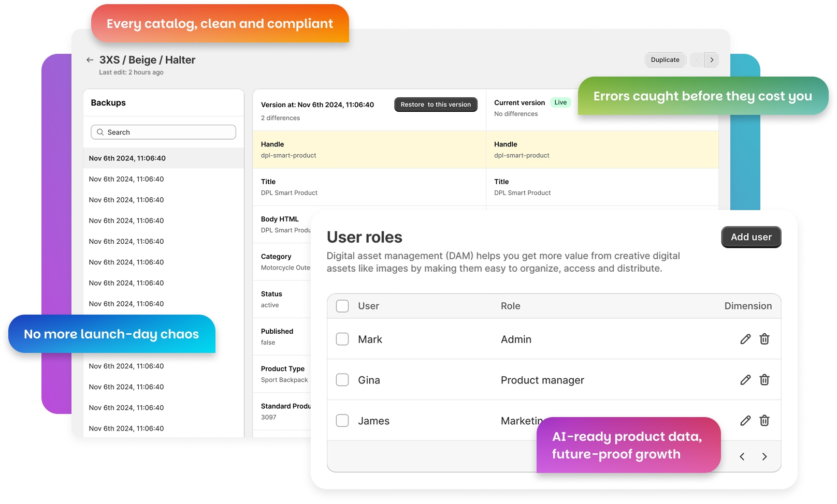Go to next product with top chevron

pos(712,60)
